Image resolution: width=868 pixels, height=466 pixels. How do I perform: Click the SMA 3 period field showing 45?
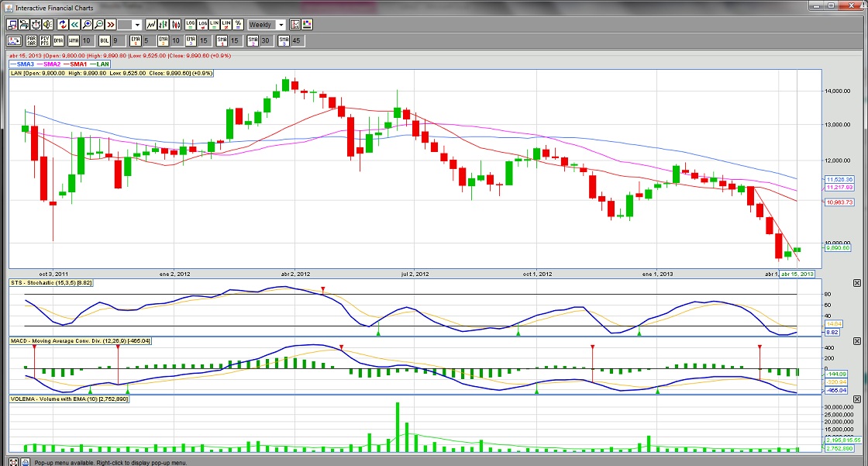click(296, 40)
